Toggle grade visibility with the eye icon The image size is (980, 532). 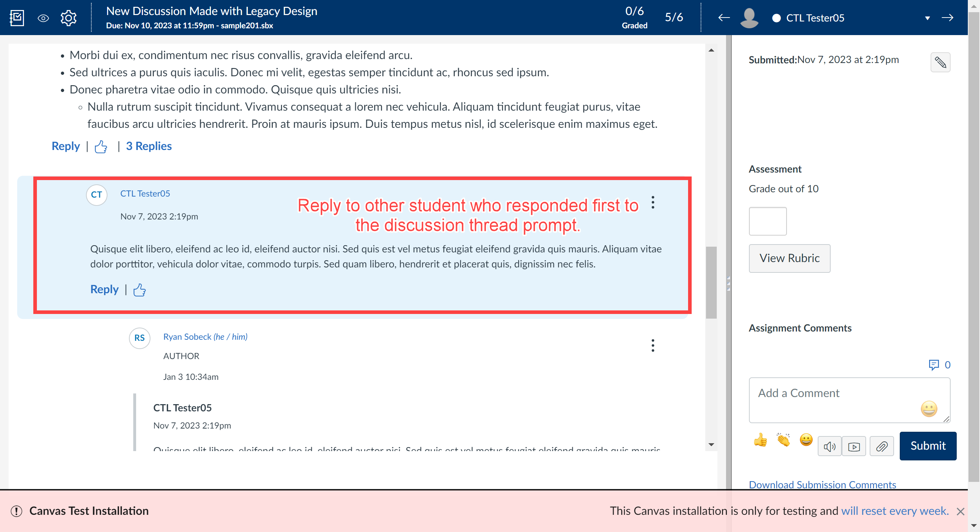coord(43,18)
